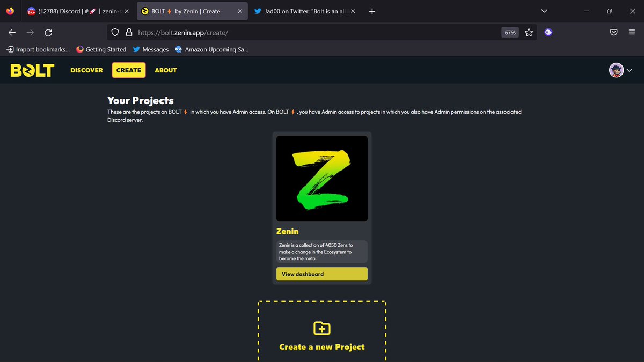Screen dimensions: 644x362
Task: Reset the 67% zoom level badge
Action: click(510, 33)
